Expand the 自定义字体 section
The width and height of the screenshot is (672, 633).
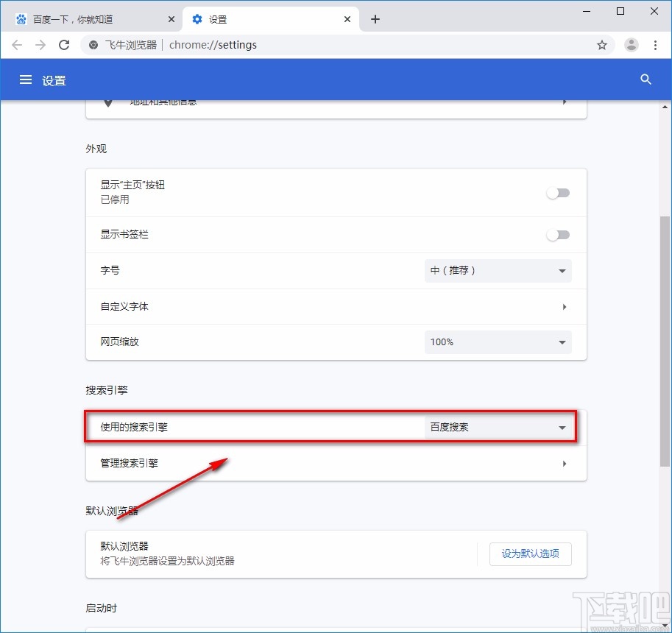tap(565, 306)
